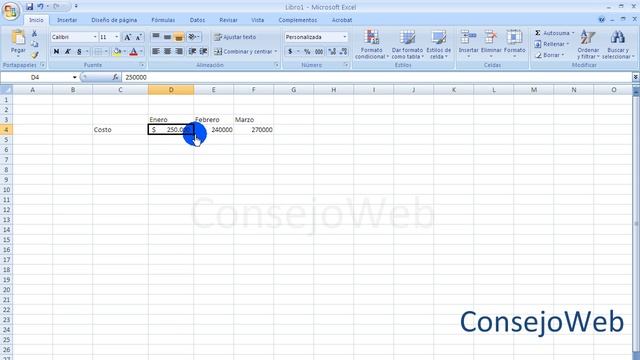Image resolution: width=640 pixels, height=360 pixels.
Task: Activate the Format Painter brush
Action: click(35, 54)
